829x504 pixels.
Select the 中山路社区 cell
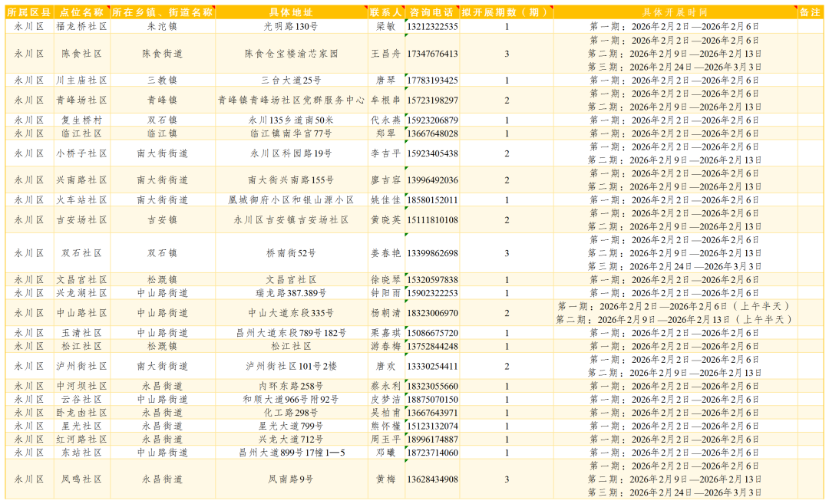(81, 313)
